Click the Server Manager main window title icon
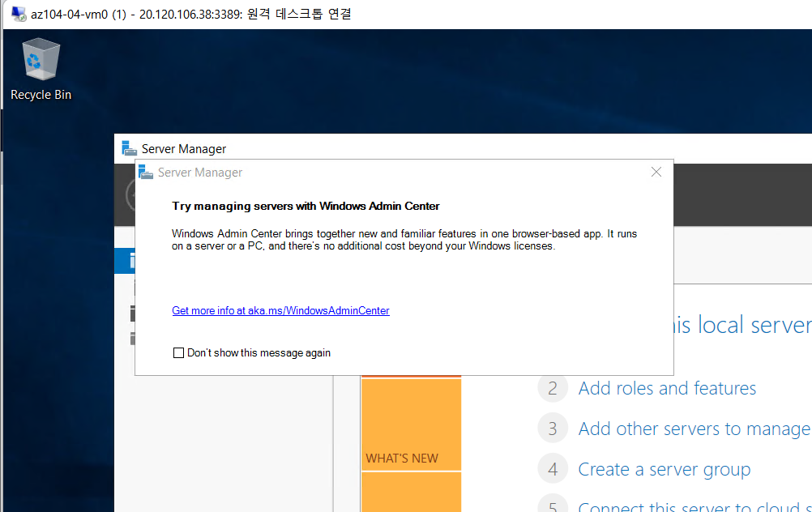812x512 pixels. coord(129,148)
